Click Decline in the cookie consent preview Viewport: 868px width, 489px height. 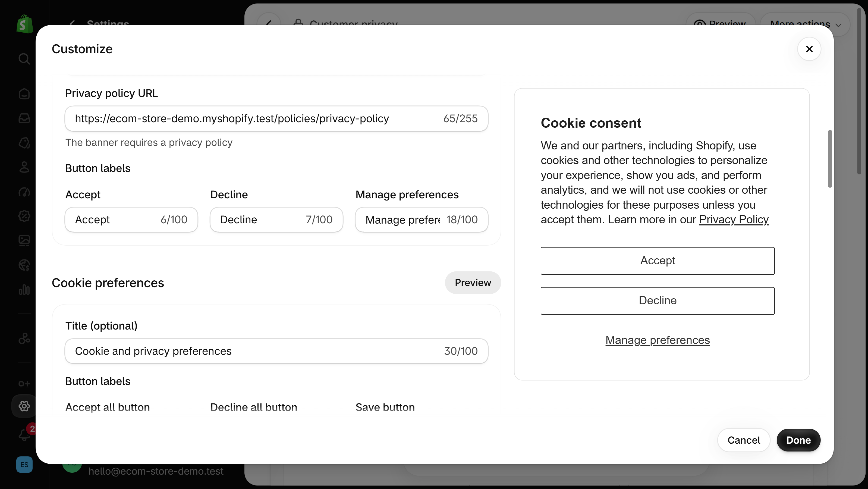658,301
